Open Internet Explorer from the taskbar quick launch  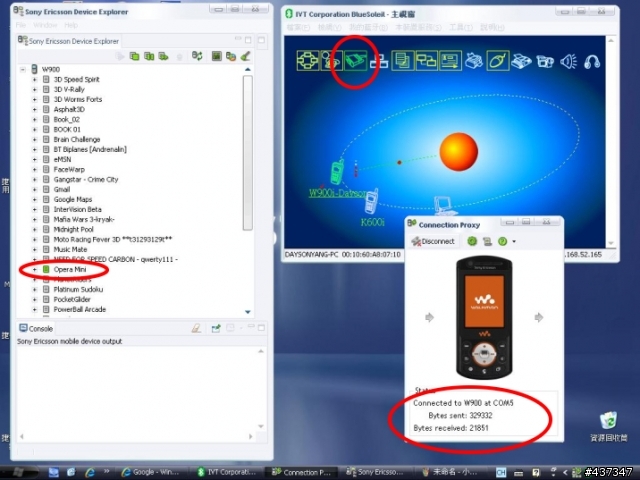point(89,472)
